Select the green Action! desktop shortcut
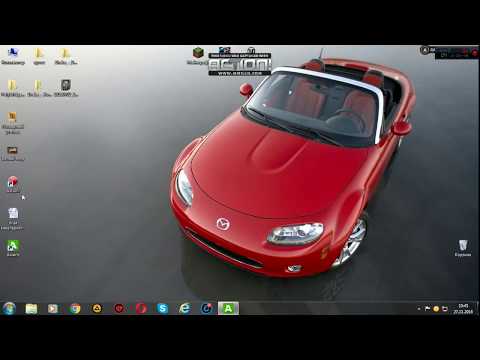 click(13, 248)
